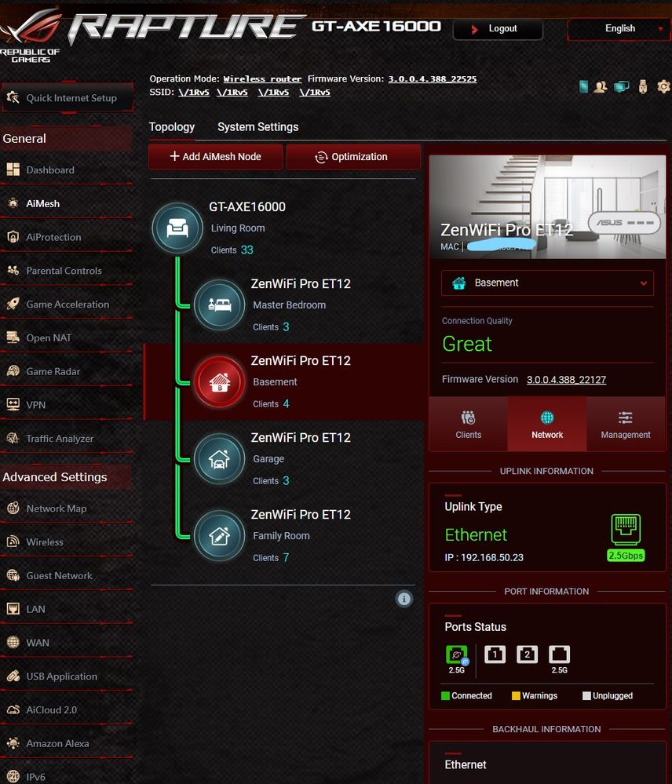Screen dimensions: 672x784
Task: Click LAN port 1 icon in Ports Status
Action: point(495,654)
